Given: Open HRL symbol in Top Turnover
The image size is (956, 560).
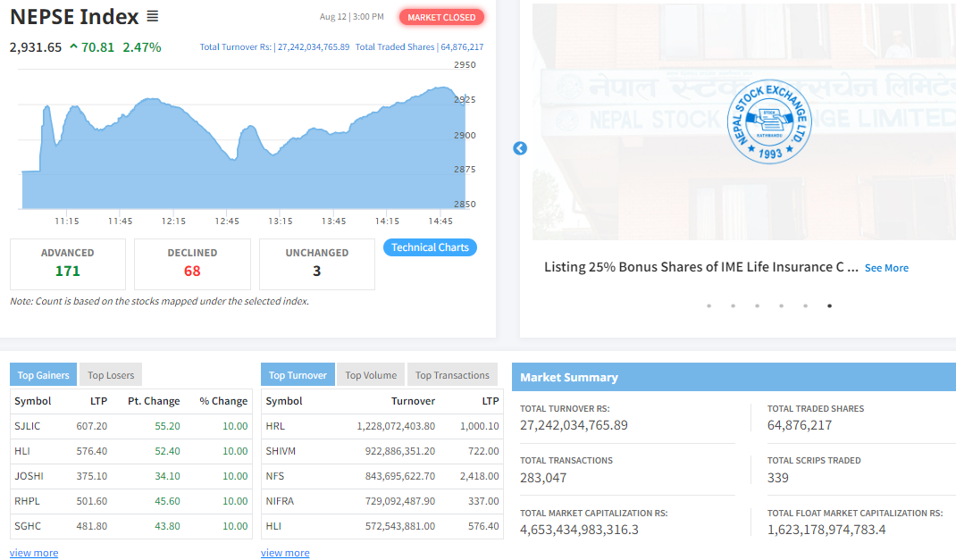Looking at the screenshot, I should coord(275,426).
